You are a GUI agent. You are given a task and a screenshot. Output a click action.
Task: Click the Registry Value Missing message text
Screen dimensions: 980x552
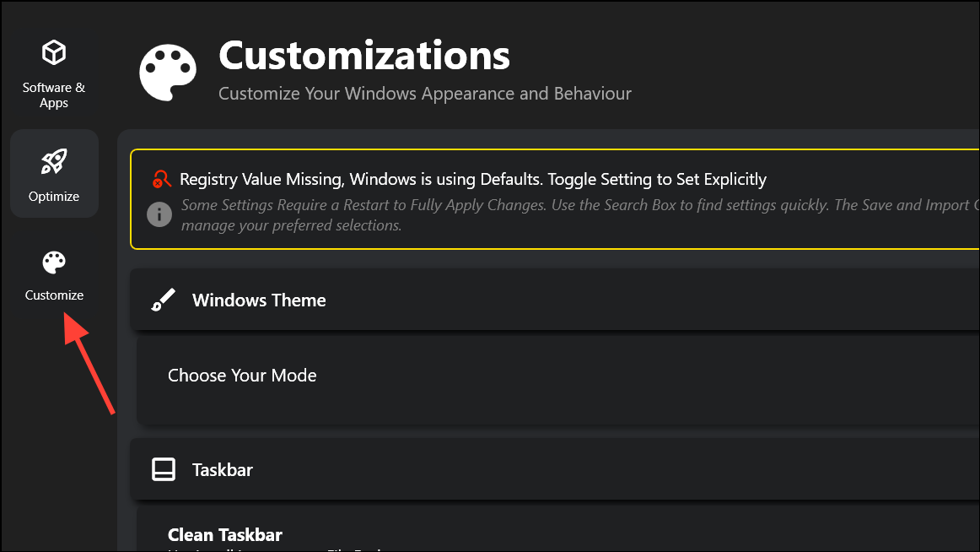tap(473, 180)
